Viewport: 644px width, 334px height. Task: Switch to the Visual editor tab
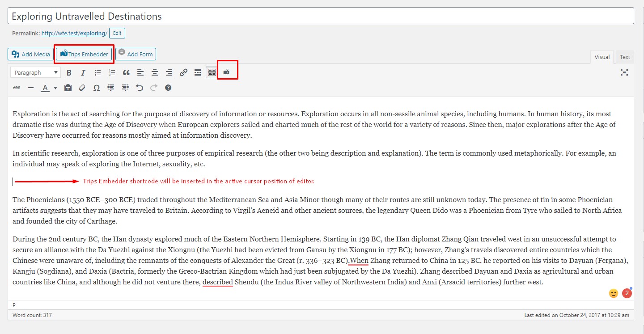click(602, 57)
